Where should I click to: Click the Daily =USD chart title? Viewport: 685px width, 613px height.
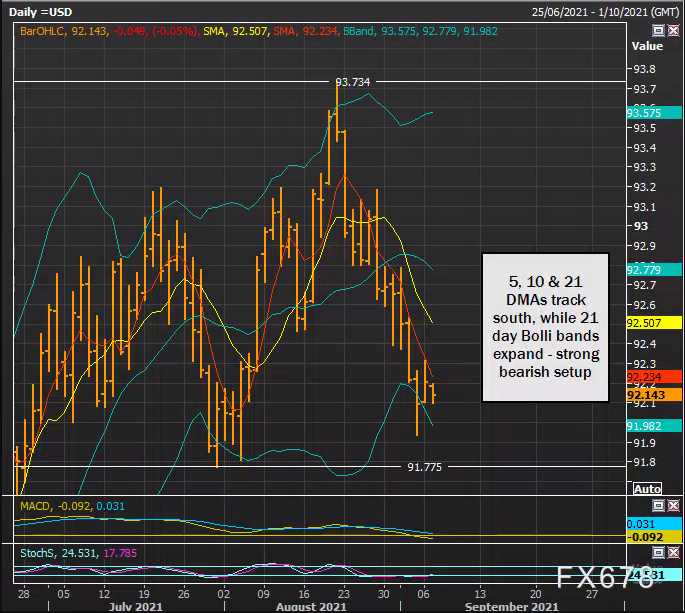point(44,11)
